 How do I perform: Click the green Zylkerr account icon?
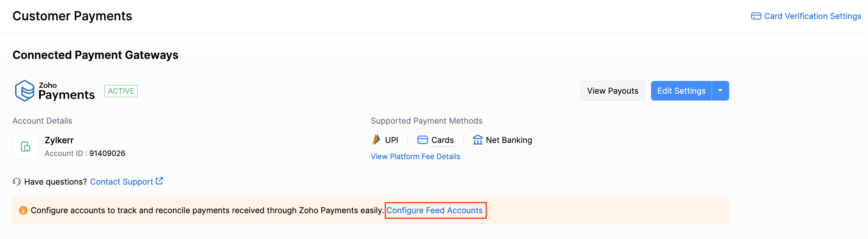point(25,146)
